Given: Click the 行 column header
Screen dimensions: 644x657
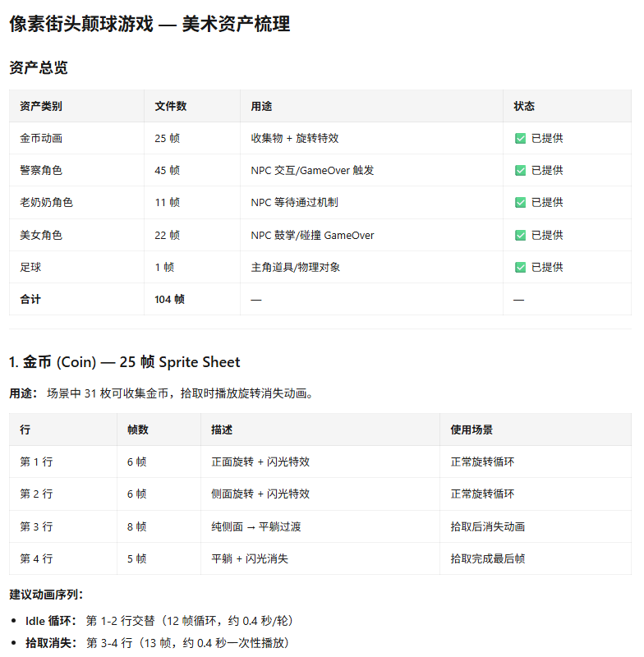Looking at the screenshot, I should (63, 430).
